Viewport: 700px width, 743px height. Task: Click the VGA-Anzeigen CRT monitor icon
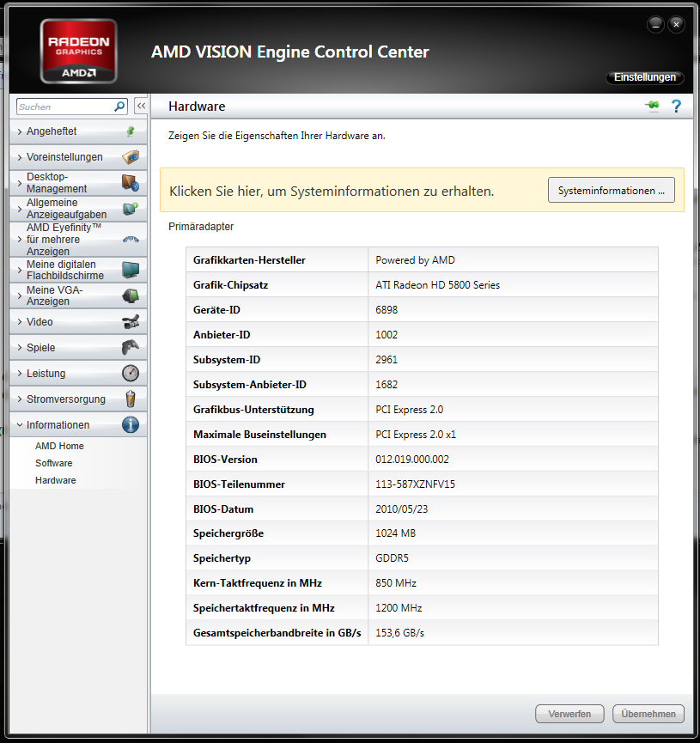coord(131,295)
